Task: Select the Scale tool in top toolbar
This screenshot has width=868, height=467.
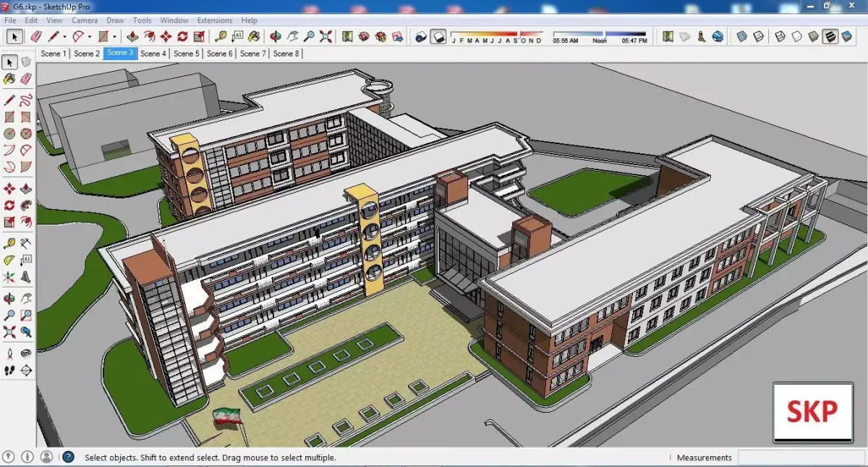Action: click(199, 36)
